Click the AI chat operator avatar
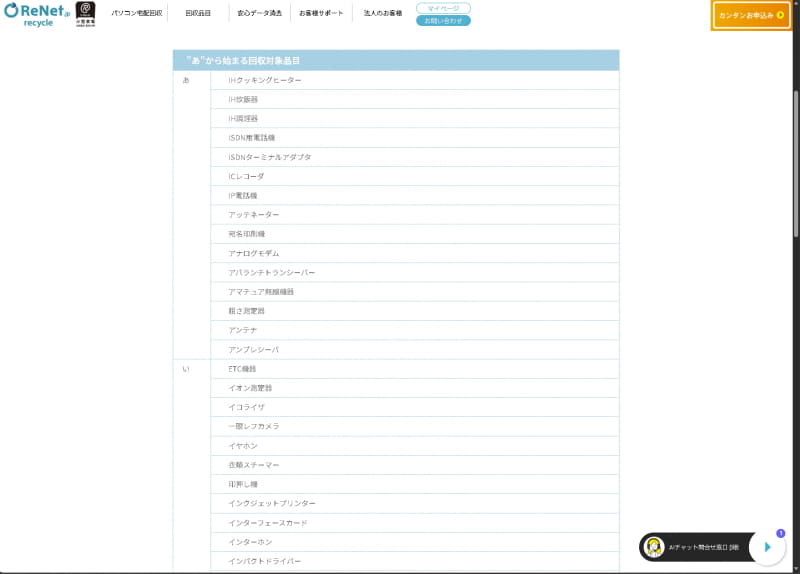Viewport: 800px width, 574px height. tap(654, 547)
